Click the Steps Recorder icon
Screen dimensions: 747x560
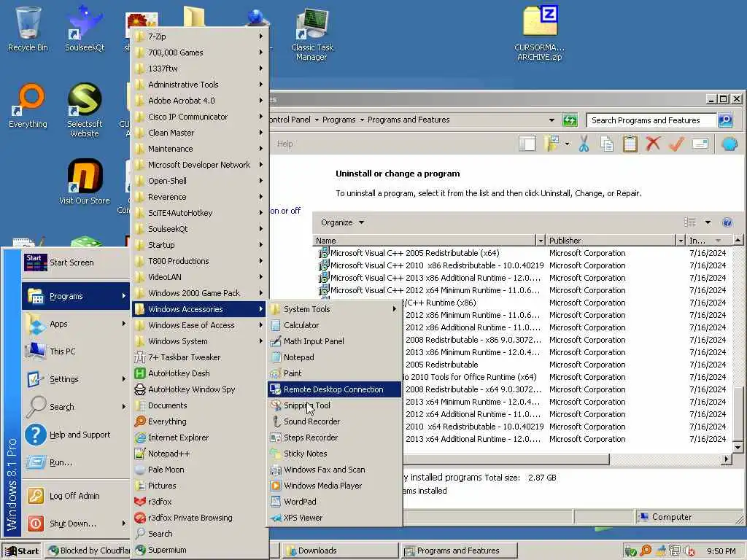coord(275,437)
